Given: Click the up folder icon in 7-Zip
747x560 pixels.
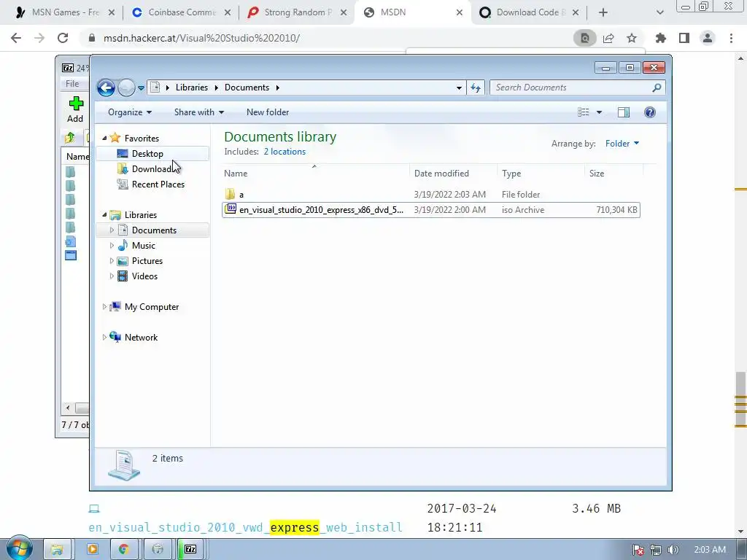Looking at the screenshot, I should coord(69,138).
